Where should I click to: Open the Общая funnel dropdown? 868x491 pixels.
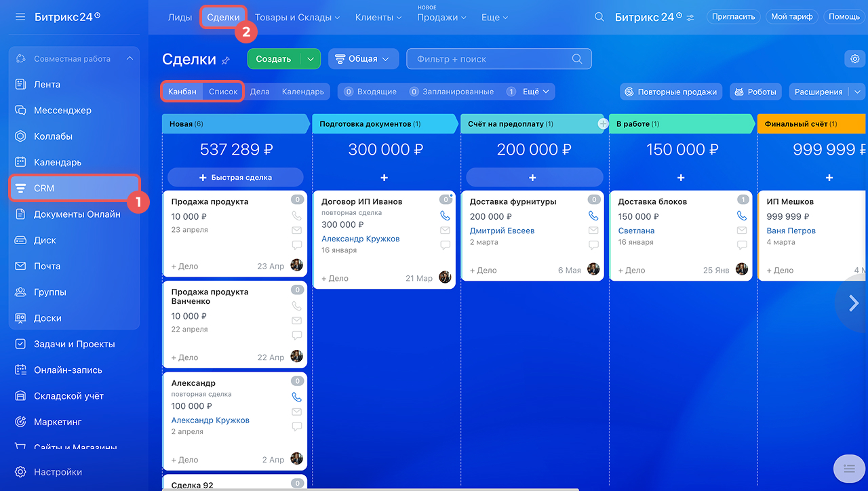pyautogui.click(x=363, y=59)
